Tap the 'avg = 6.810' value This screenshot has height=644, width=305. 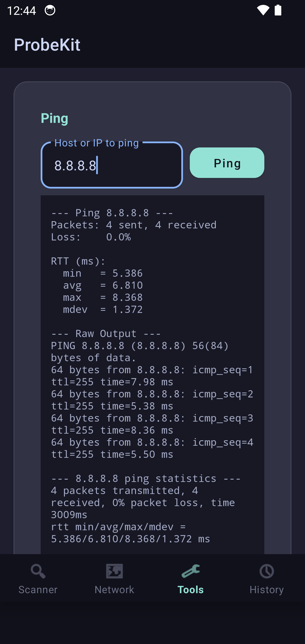[x=103, y=285]
